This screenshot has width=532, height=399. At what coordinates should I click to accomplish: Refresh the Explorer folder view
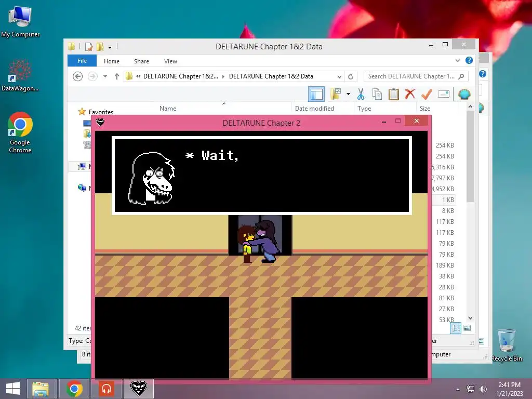tap(351, 76)
